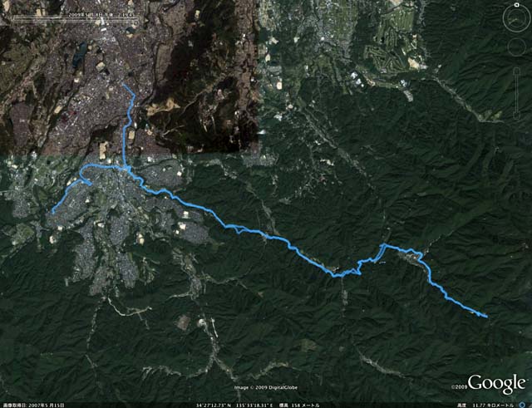Pan right using Move joystick's right arrow
This screenshot has width=532, height=408.
click(x=525, y=47)
